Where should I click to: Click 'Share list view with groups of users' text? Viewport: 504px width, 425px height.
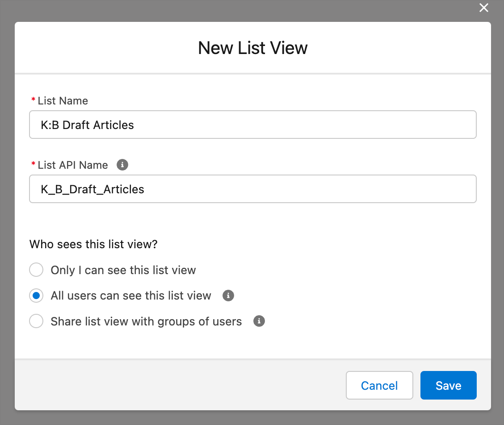coord(146,321)
